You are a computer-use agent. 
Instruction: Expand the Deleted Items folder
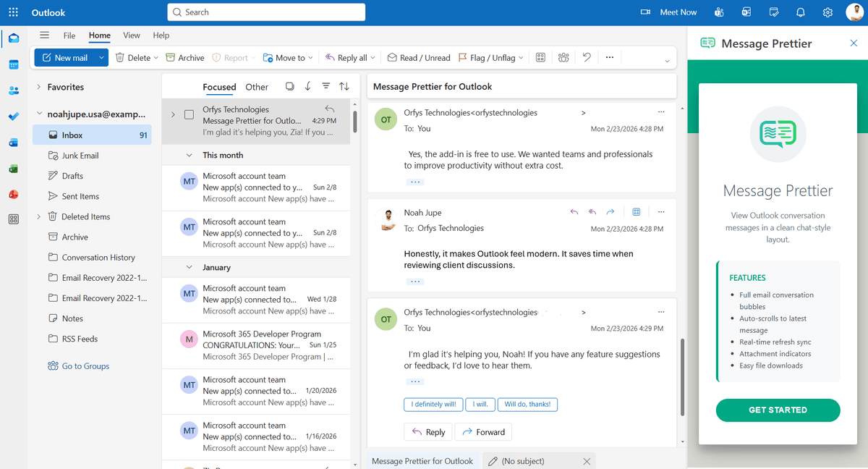(x=38, y=216)
